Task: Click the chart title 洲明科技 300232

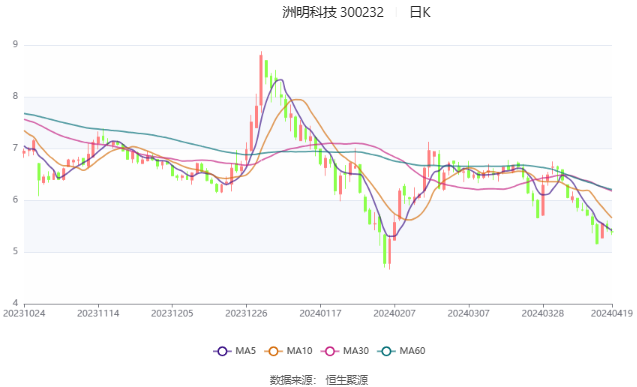Action: click(x=333, y=12)
